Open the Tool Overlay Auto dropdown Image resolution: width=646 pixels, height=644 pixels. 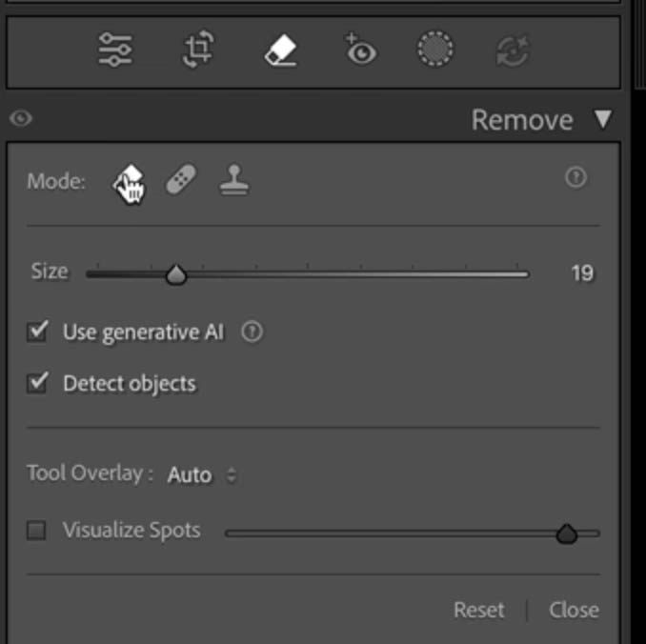click(x=201, y=474)
